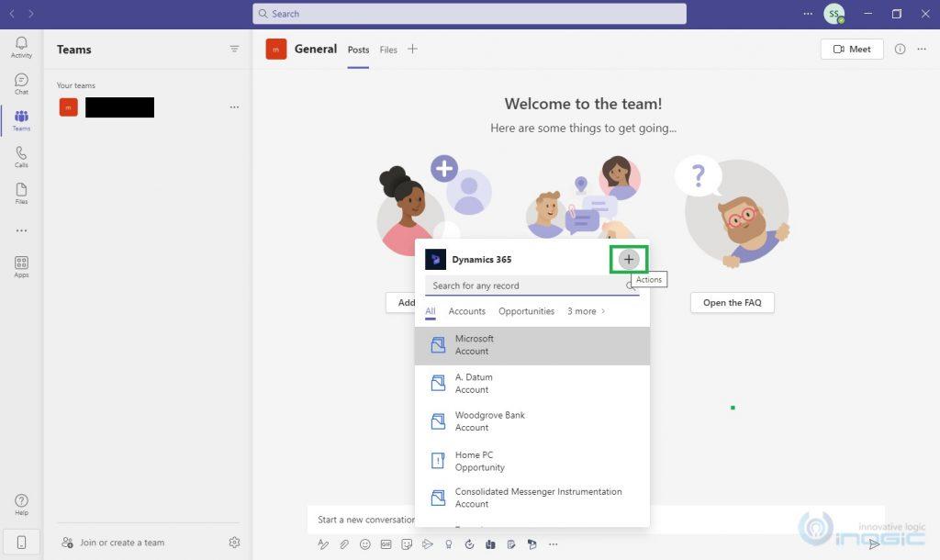Click the Attach paperclip icon
Screen dimensions: 940x560
point(344,544)
